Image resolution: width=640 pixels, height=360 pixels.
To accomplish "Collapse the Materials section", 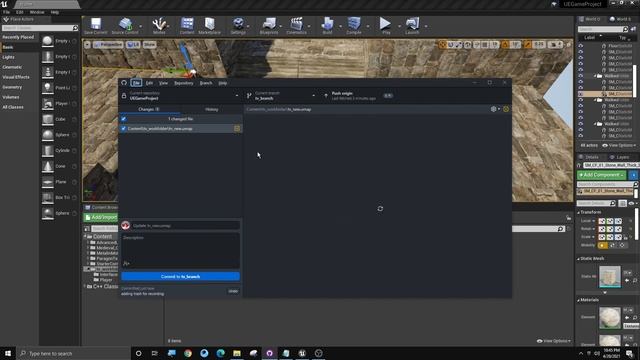I will coord(578,300).
